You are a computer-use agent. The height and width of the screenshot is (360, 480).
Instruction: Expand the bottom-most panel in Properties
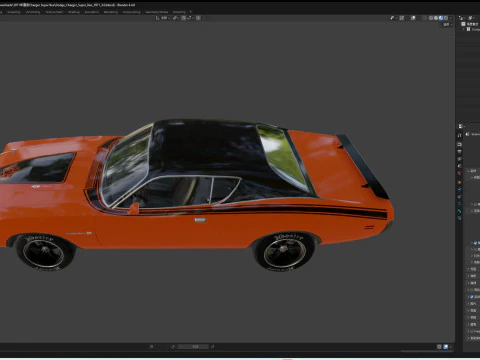point(468,338)
